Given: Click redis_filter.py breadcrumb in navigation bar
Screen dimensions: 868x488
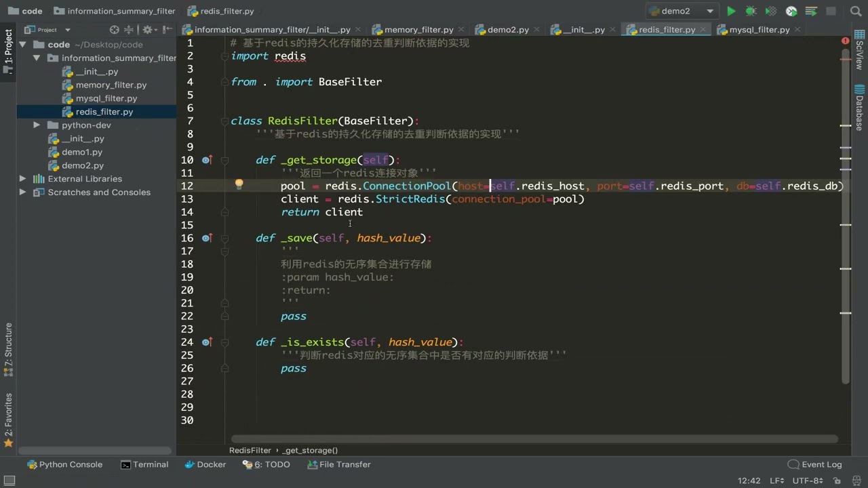Looking at the screenshot, I should pos(220,11).
